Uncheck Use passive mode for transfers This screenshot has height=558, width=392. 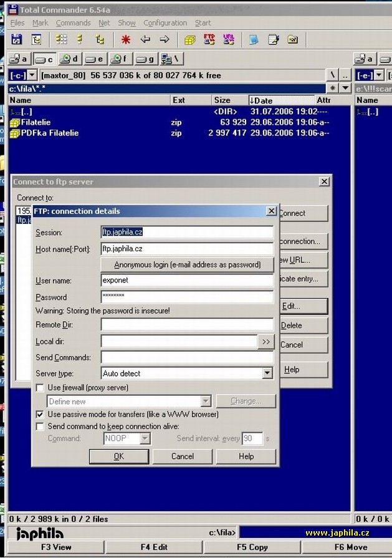click(x=40, y=415)
